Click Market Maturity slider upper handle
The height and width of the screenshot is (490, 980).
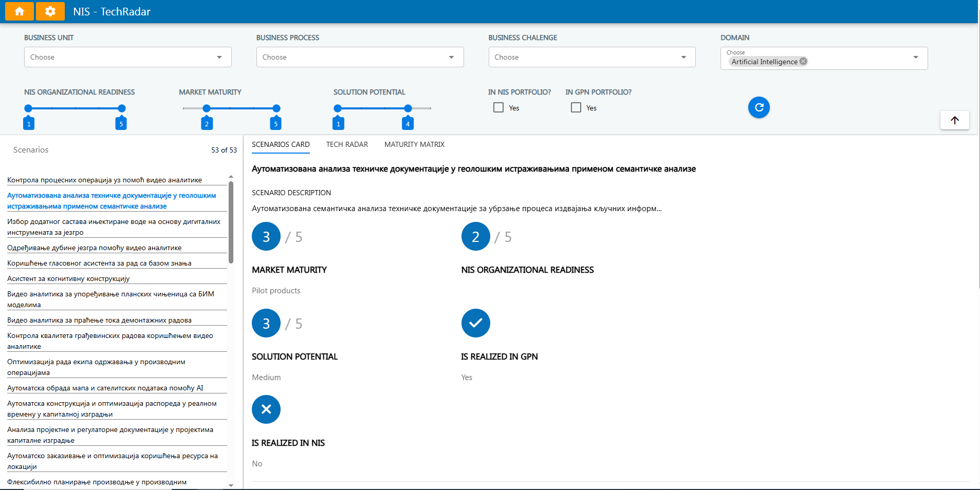coord(276,108)
